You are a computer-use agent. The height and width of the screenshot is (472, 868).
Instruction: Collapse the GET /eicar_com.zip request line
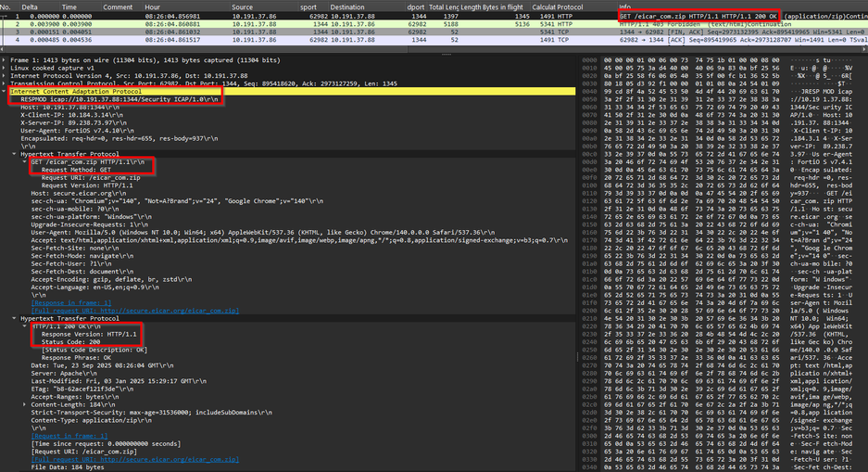tap(27, 161)
